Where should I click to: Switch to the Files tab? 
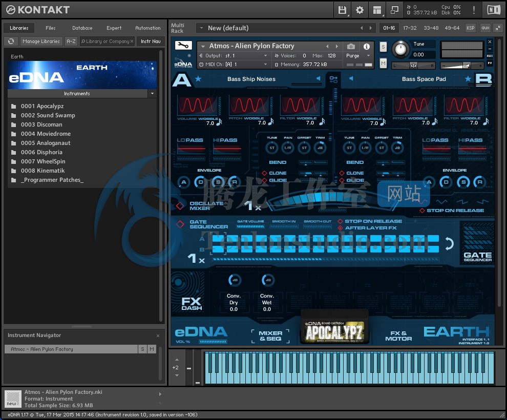coord(50,28)
